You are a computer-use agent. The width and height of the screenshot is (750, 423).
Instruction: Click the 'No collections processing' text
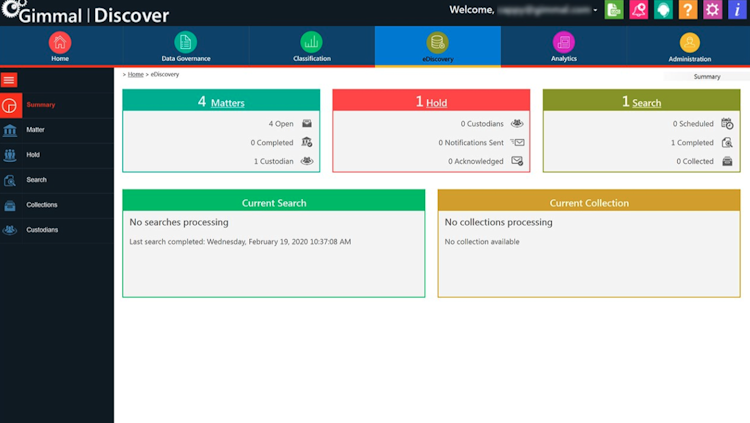point(498,222)
